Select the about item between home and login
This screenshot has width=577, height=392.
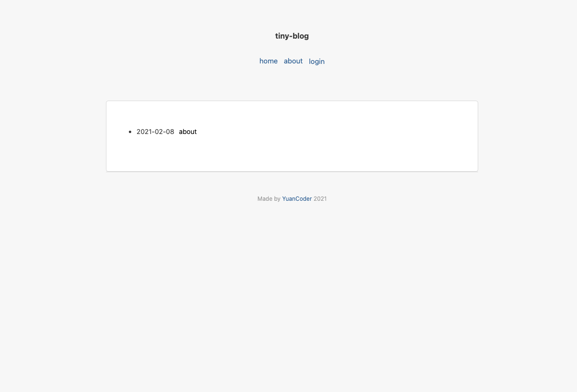click(x=293, y=61)
